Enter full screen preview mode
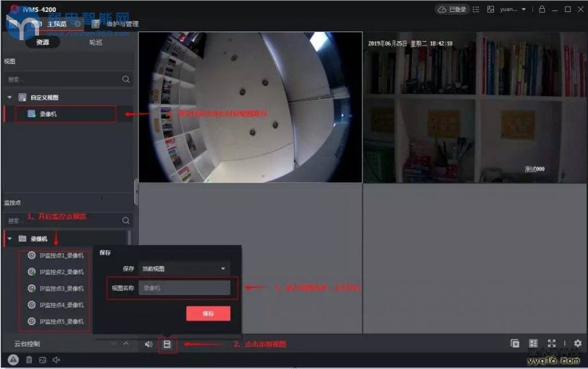Viewport: 588px width, 369px height. point(551,343)
